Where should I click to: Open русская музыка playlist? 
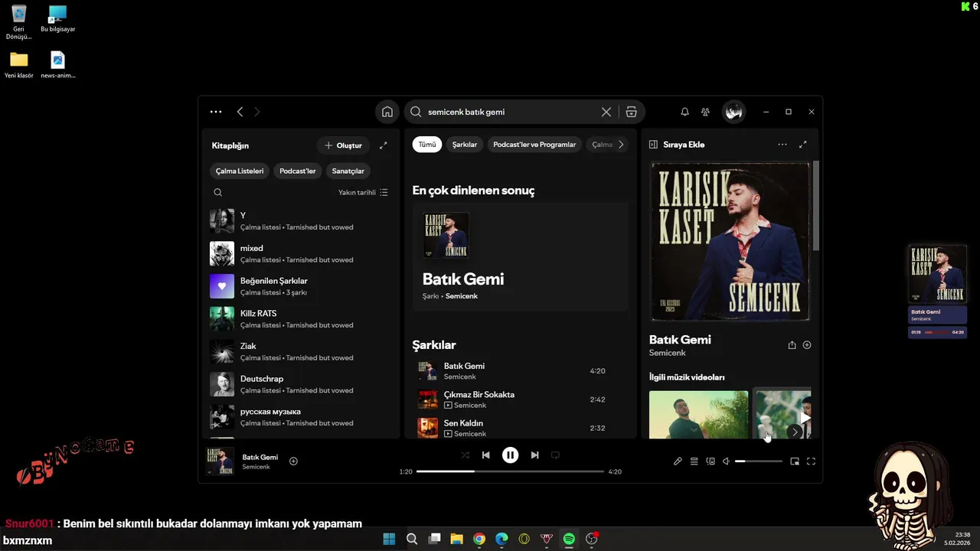pyautogui.click(x=302, y=417)
